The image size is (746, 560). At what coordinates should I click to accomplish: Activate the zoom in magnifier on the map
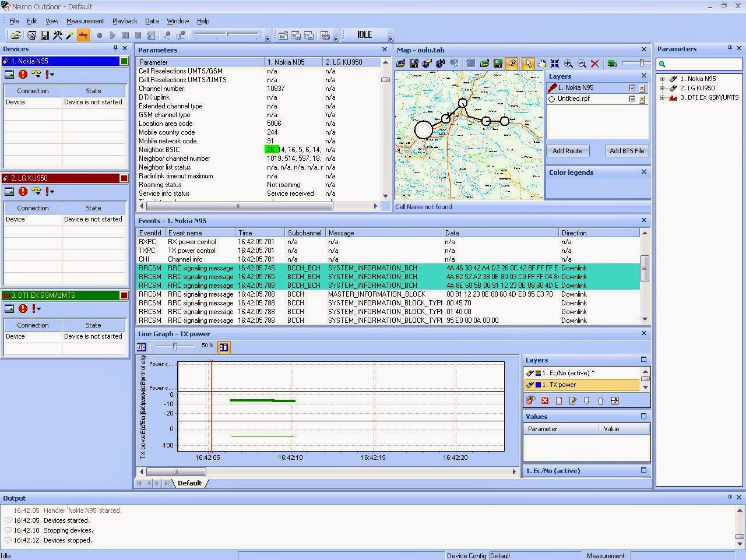point(568,64)
